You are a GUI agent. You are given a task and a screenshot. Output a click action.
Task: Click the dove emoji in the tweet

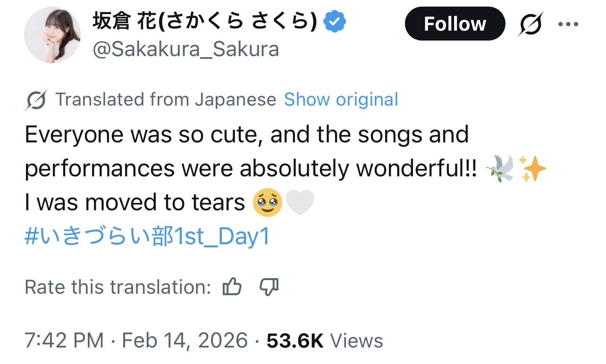(x=501, y=169)
